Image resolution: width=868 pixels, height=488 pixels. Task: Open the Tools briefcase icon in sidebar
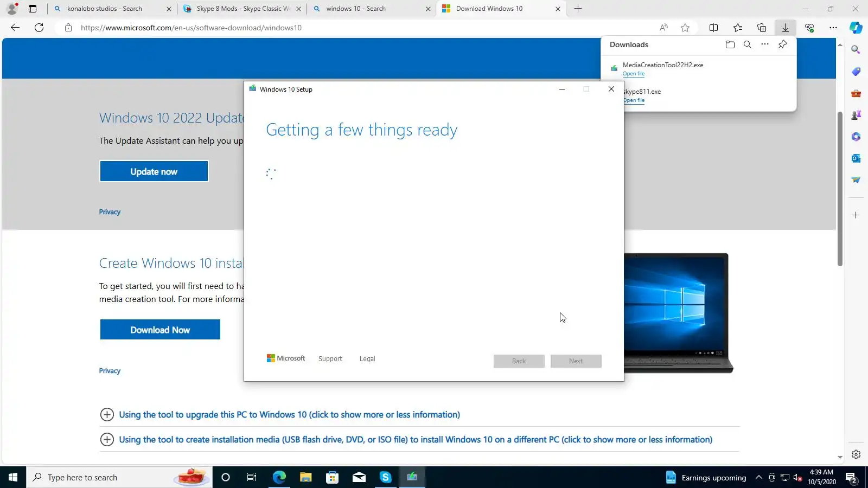tap(856, 93)
